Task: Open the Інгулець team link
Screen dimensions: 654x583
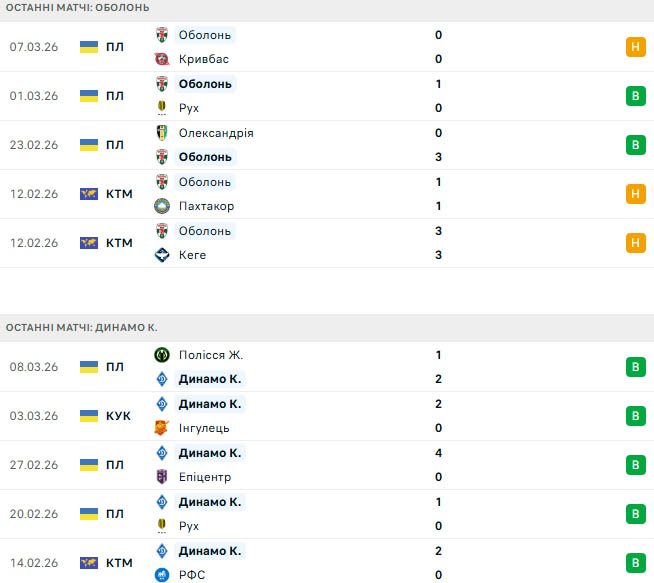Action: click(x=204, y=428)
